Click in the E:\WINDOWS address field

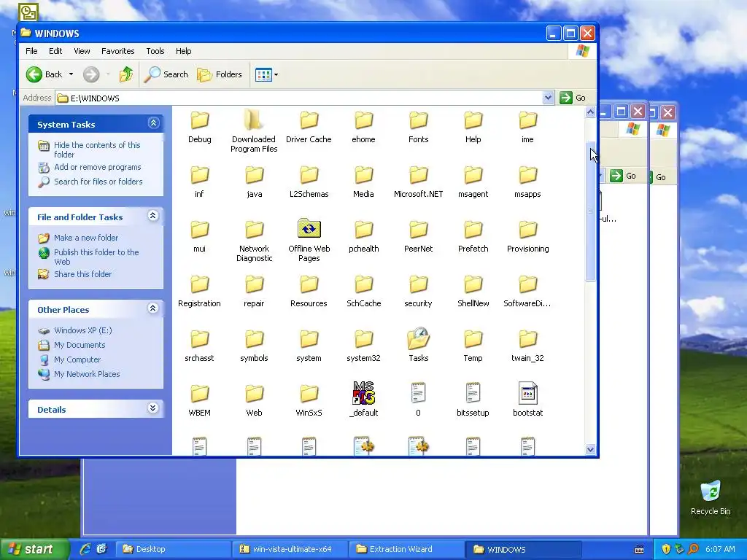click(x=305, y=98)
